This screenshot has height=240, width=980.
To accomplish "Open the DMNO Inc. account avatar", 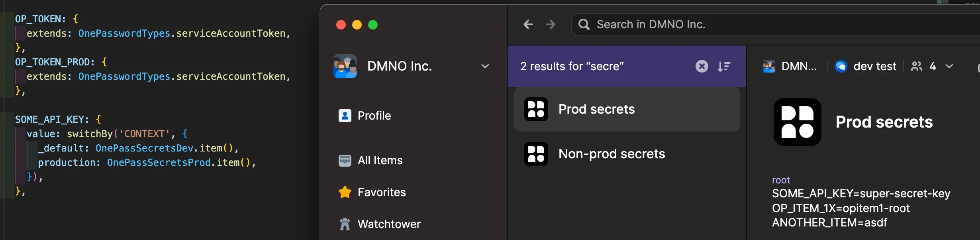I will click(345, 66).
